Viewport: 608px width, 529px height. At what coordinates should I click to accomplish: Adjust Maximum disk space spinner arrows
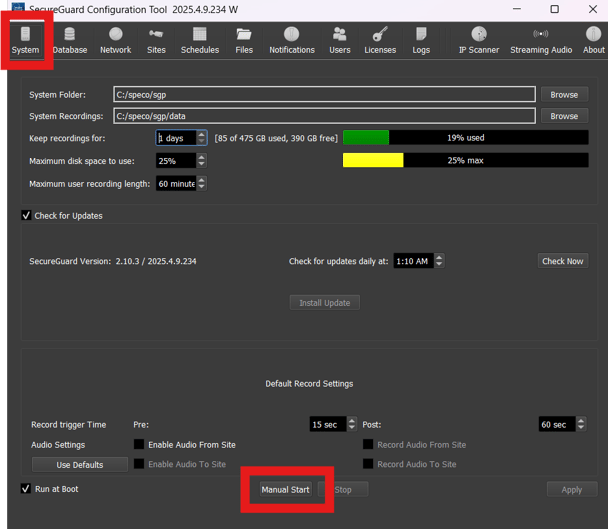point(201,161)
